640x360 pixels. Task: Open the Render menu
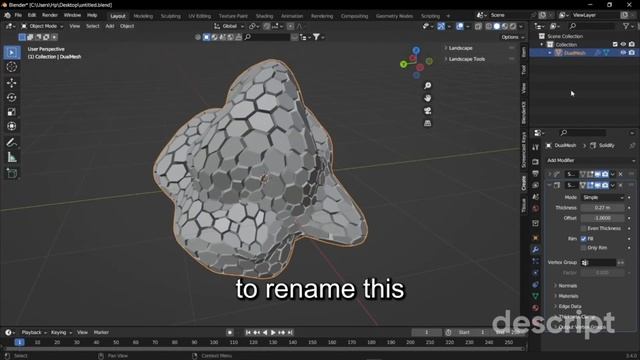[50, 15]
